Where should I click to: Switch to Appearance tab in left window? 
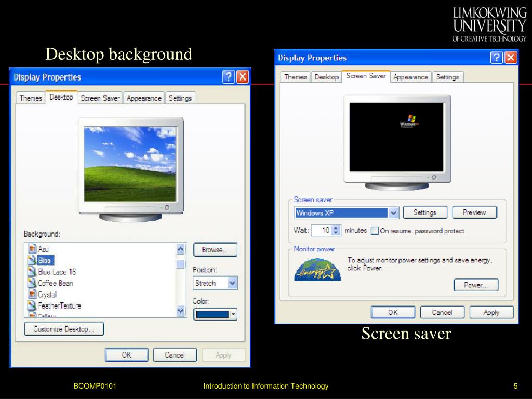[x=144, y=98]
